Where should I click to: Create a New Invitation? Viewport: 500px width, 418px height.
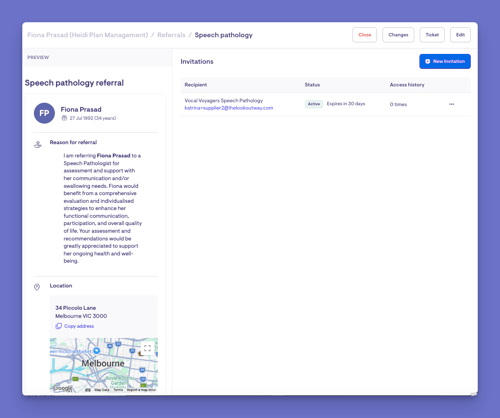click(x=445, y=61)
